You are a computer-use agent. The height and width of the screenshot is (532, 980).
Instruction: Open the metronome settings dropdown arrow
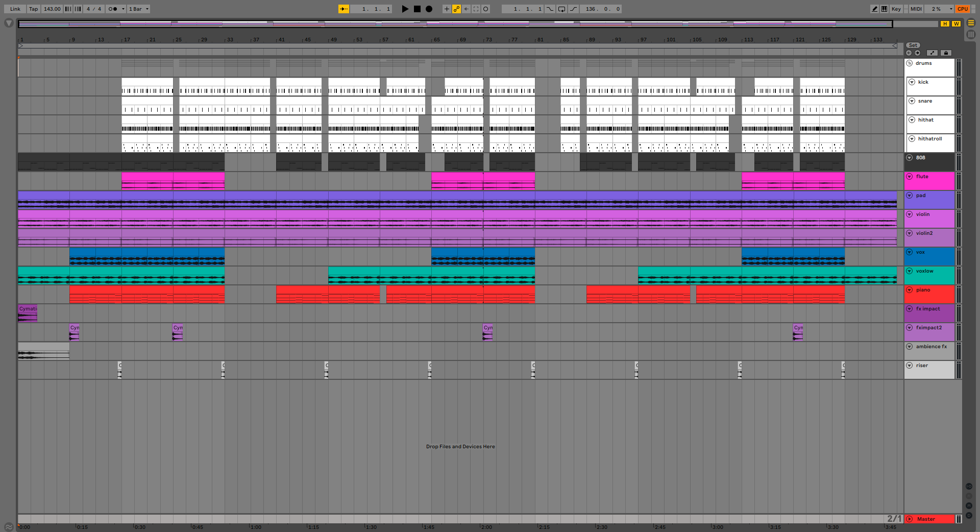click(123, 9)
